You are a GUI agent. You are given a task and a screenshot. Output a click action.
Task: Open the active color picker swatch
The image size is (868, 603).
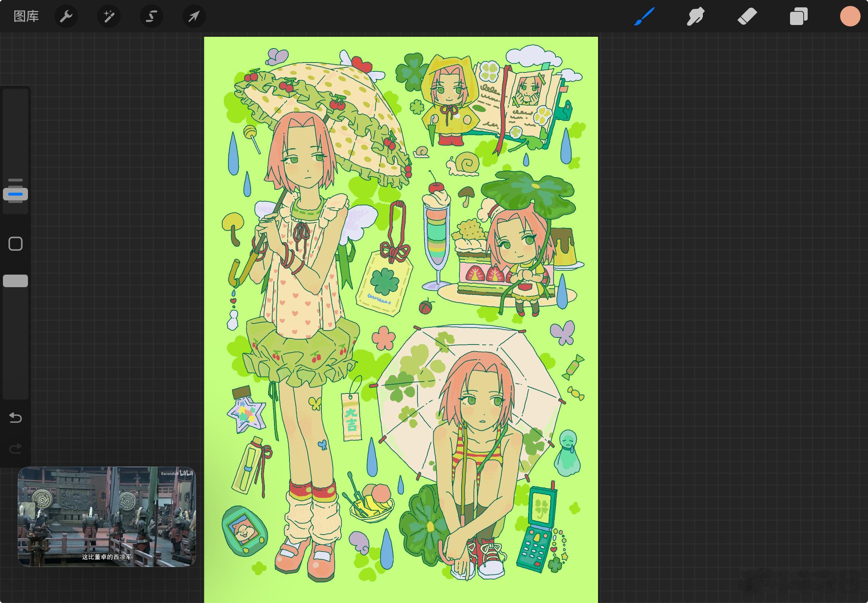click(850, 16)
